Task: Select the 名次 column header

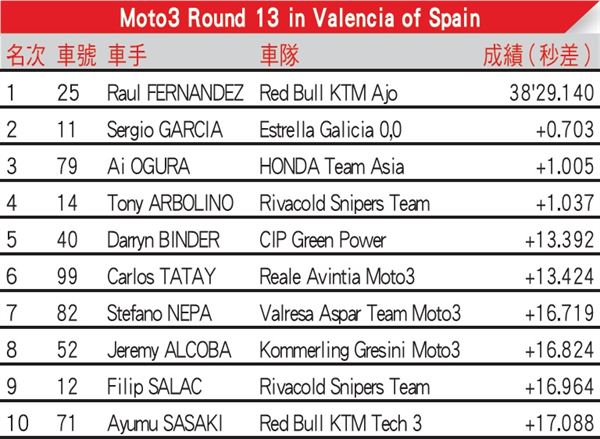Action: click(x=26, y=55)
